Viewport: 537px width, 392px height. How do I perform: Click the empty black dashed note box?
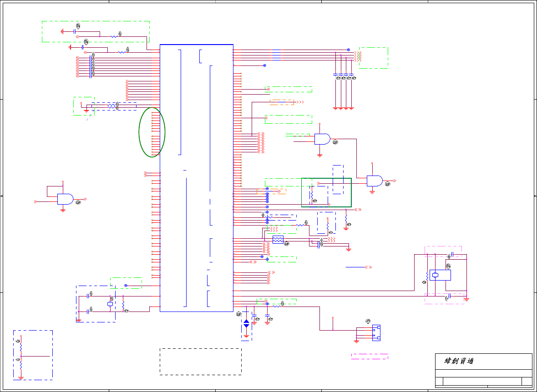click(x=201, y=362)
